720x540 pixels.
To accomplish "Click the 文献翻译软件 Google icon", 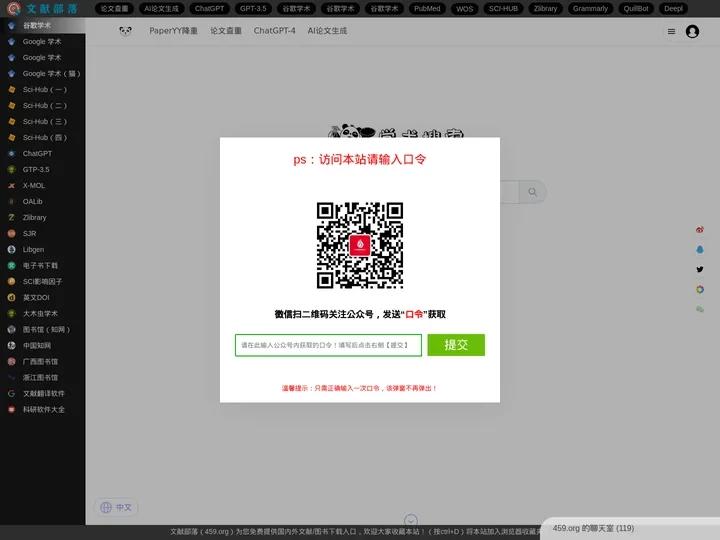I will pos(11,394).
